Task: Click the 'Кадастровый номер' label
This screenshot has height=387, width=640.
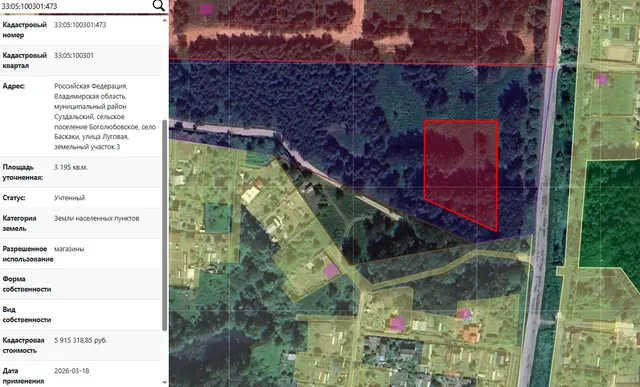Action: 24,30
